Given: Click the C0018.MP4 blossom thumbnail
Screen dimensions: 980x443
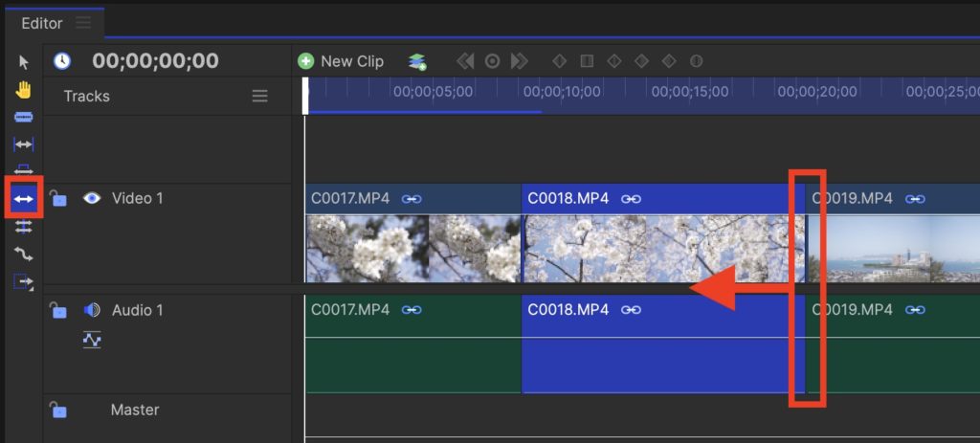Looking at the screenshot, I should pyautogui.click(x=663, y=249).
